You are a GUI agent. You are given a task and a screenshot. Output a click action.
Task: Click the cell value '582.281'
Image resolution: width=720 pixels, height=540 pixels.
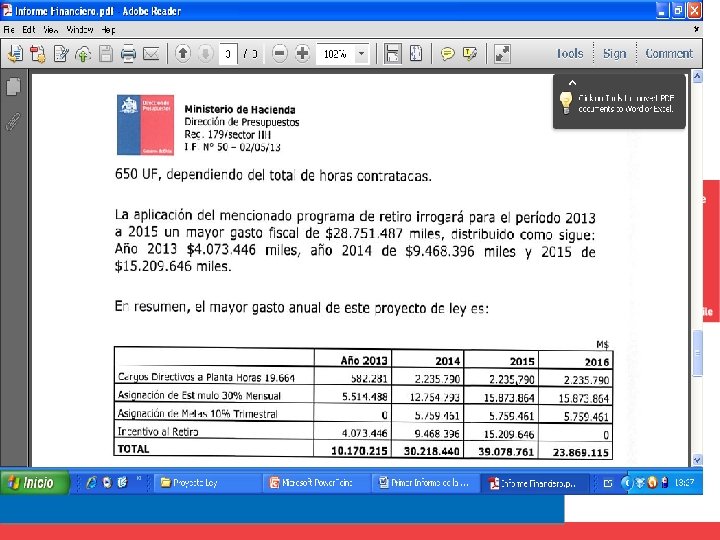(x=369, y=379)
